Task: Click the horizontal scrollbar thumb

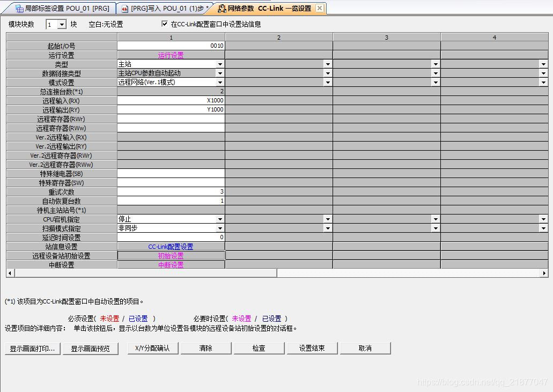Action: pyautogui.click(x=146, y=273)
